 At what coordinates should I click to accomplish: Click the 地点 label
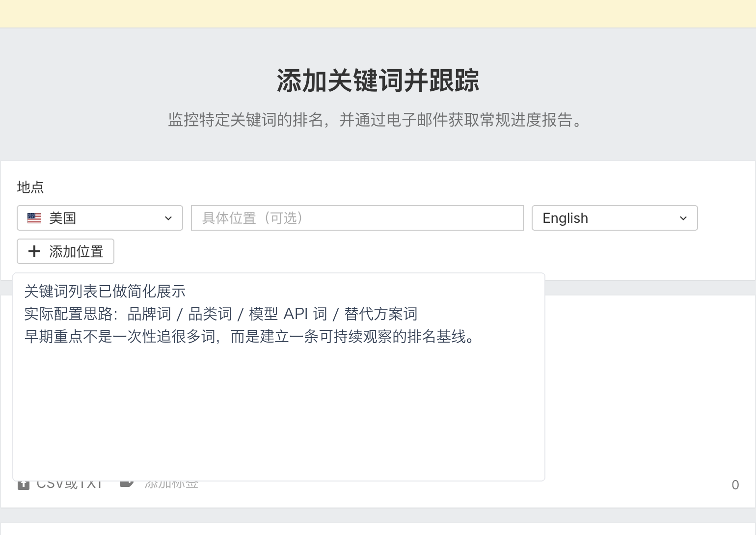point(30,187)
